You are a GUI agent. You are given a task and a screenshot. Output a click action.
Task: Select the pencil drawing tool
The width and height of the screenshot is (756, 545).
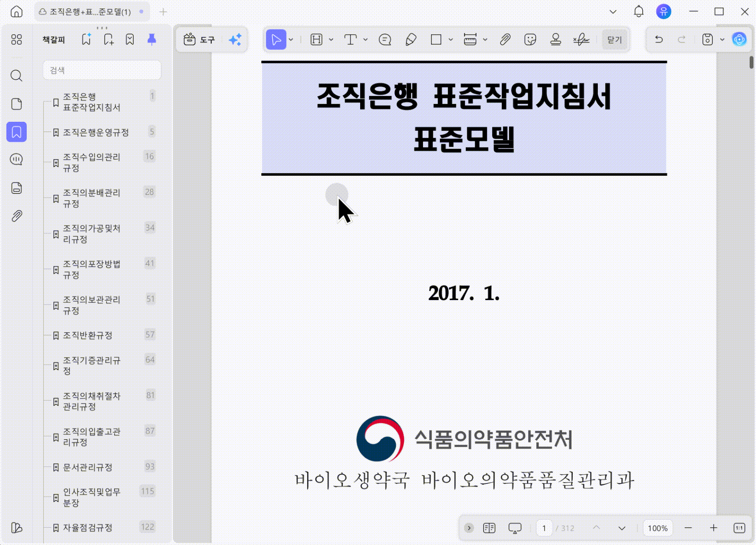pyautogui.click(x=411, y=40)
